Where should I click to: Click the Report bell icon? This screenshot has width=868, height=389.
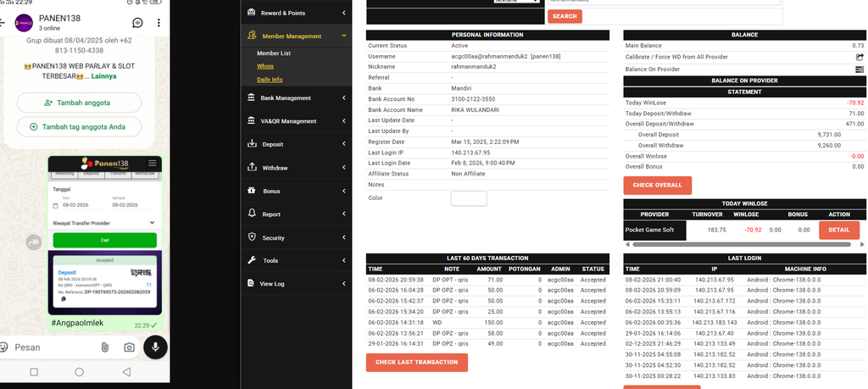[252, 214]
